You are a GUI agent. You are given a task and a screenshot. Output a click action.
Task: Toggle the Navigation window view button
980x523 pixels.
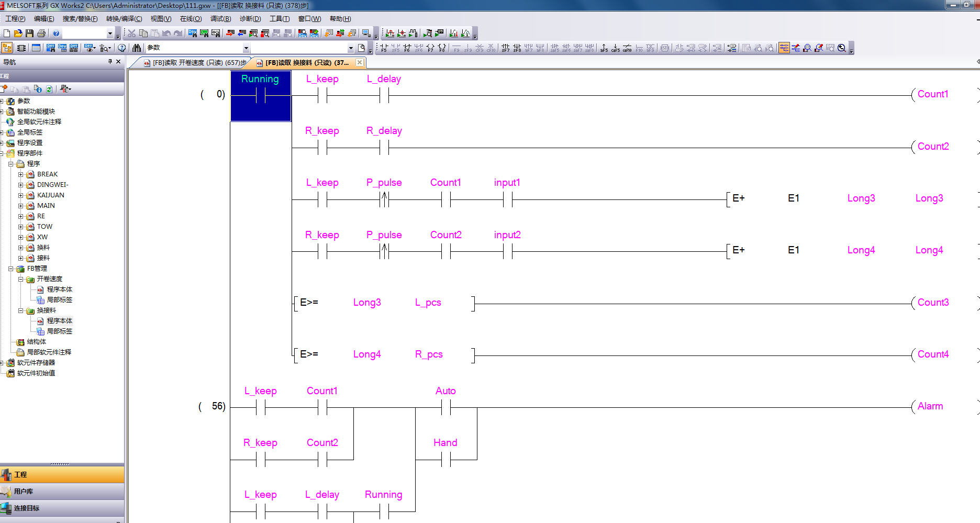[7, 48]
